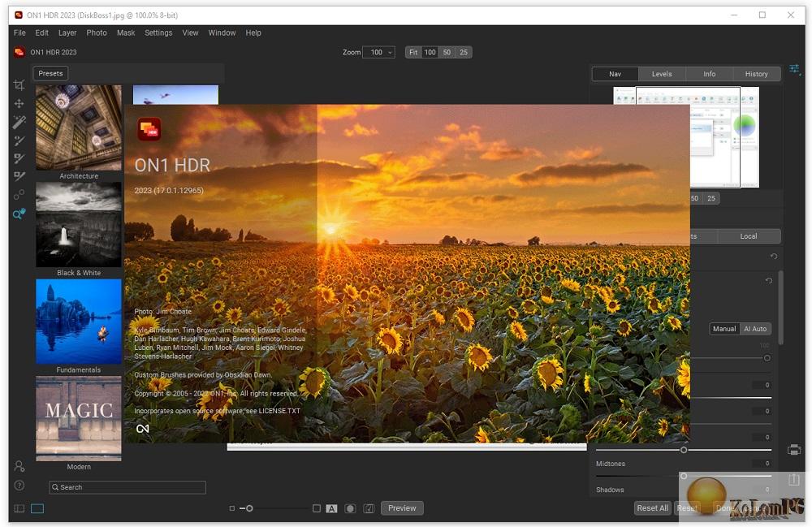Select the Crop tool

[19, 85]
